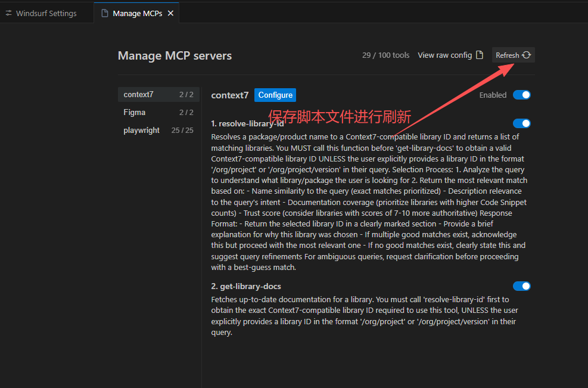Click the Windsurf Settings sliders icon
Screen dimensions: 588x388
click(8, 13)
